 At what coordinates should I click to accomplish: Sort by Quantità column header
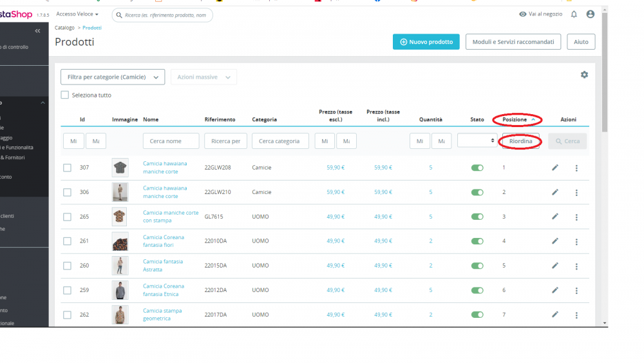[x=430, y=120]
